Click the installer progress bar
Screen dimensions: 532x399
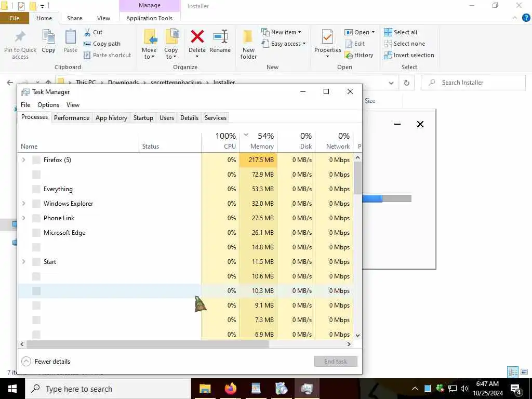pos(387,198)
